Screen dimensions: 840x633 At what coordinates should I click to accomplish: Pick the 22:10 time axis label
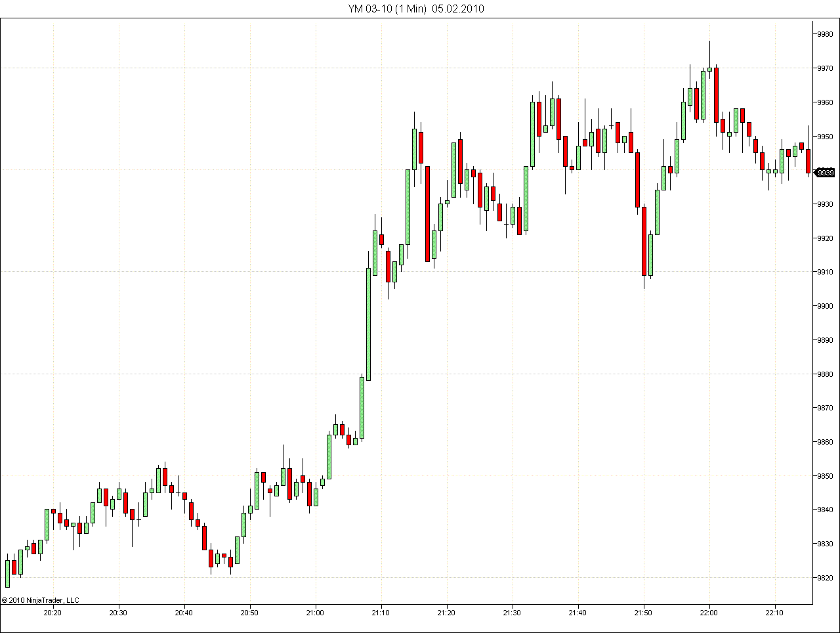click(x=774, y=613)
